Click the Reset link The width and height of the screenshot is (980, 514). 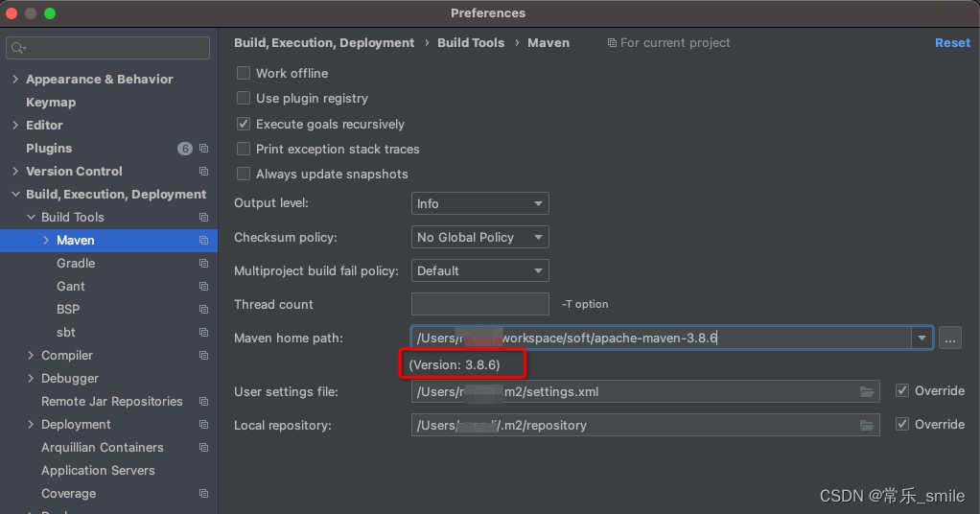952,43
